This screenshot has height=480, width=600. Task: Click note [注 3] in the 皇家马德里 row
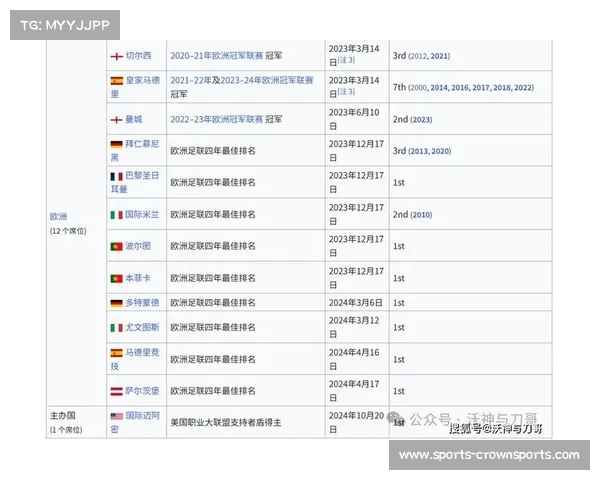click(346, 92)
